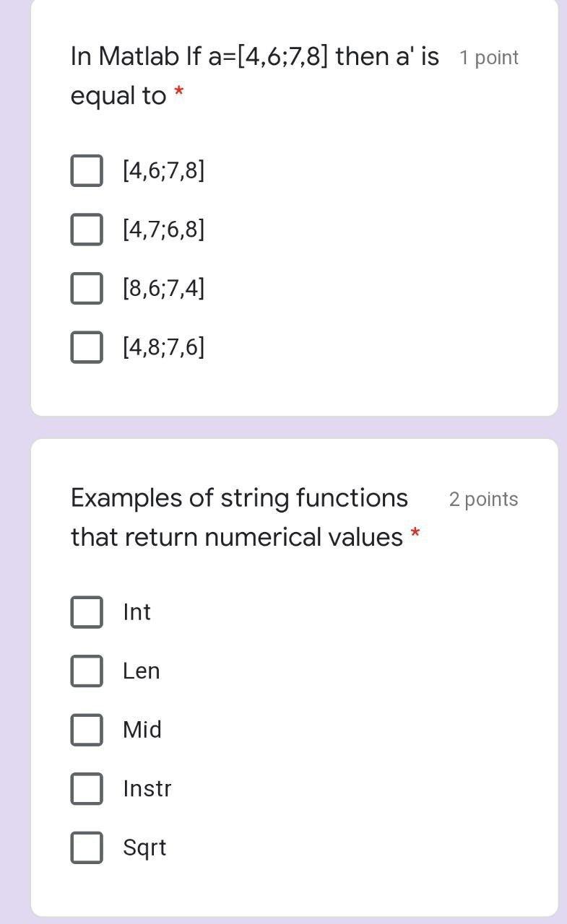Image resolution: width=567 pixels, height=924 pixels.
Task: Click the '2 points' score label
Action: pyautogui.click(x=484, y=500)
